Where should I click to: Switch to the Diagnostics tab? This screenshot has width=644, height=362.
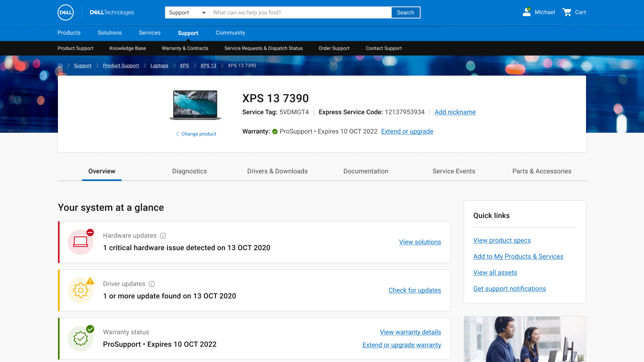pos(190,171)
